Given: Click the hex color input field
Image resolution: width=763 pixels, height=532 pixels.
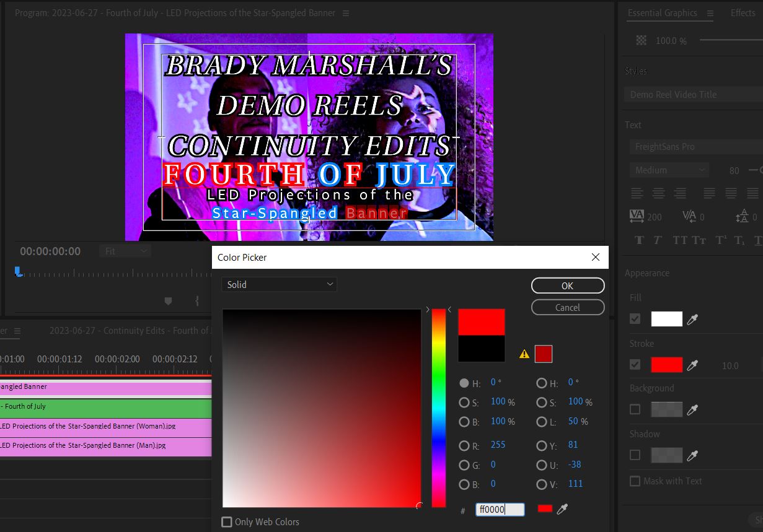Looking at the screenshot, I should pos(500,509).
